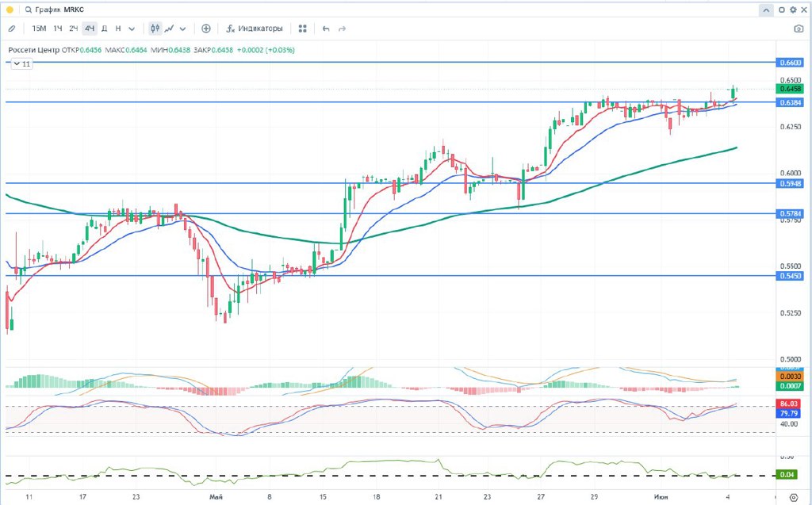This screenshot has height=505, width=812.
Task: Click the add instrument plus icon
Action: (206, 29)
